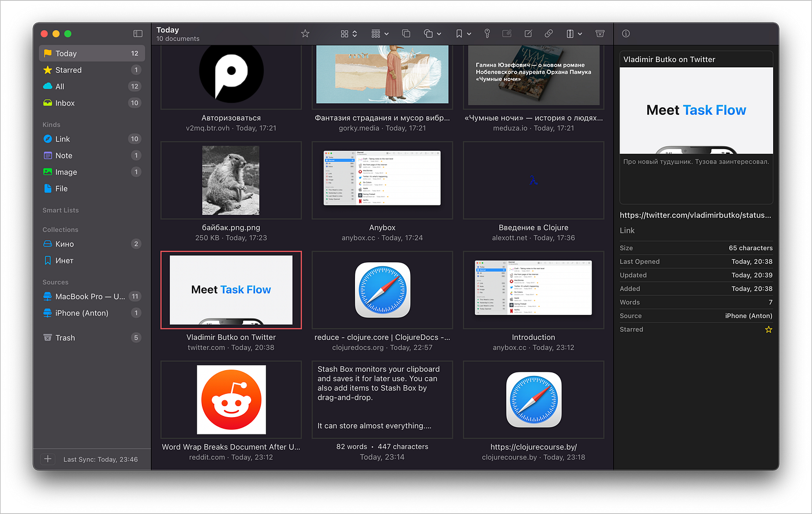Screen dimensions: 812x514
Task: Click the Sources section header
Action: coord(56,282)
